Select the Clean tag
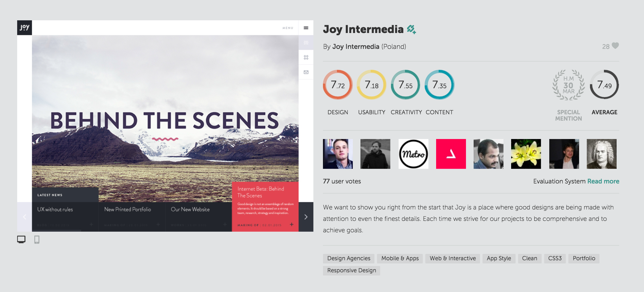 click(530, 258)
